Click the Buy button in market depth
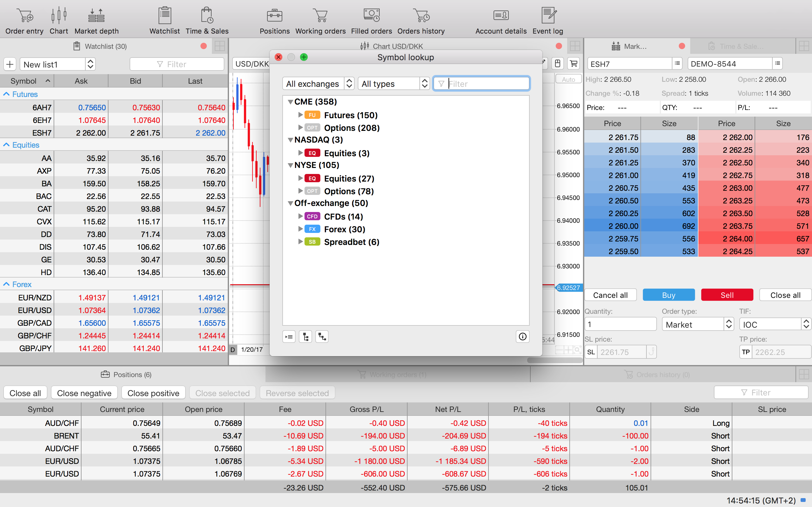Screen dimensions: 812x507 [x=668, y=295]
